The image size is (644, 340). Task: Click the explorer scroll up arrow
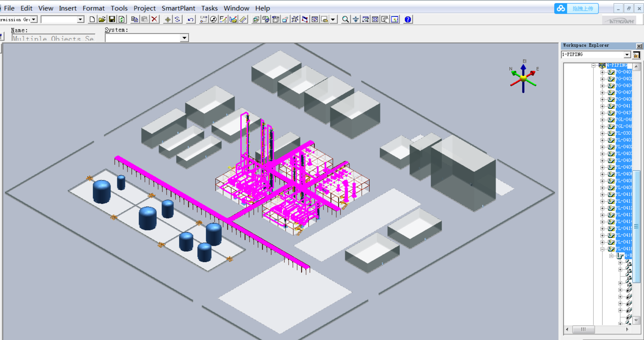[x=636, y=67]
